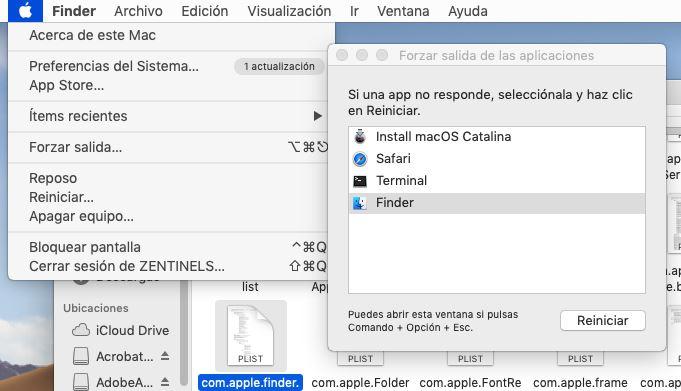
Task: Open iCloud Drive in Finder sidebar
Action: 132,331
